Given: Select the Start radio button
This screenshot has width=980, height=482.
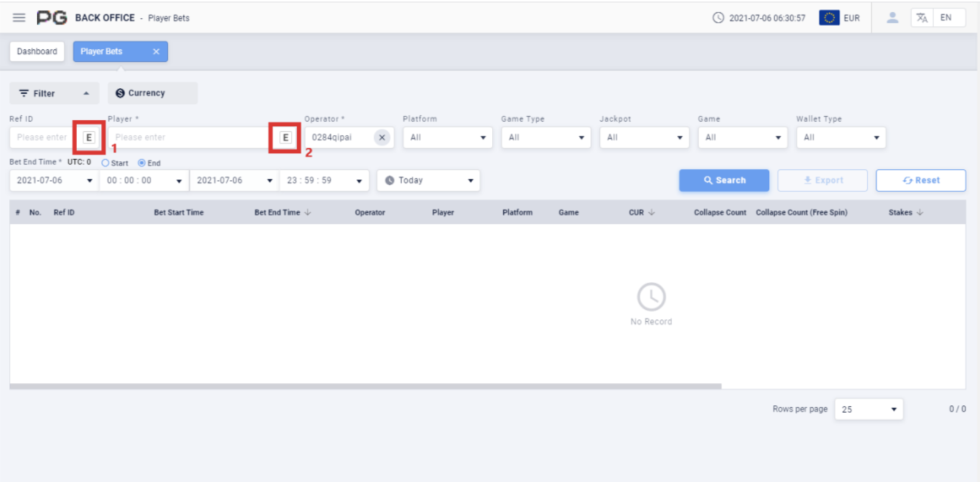Looking at the screenshot, I should [x=106, y=163].
